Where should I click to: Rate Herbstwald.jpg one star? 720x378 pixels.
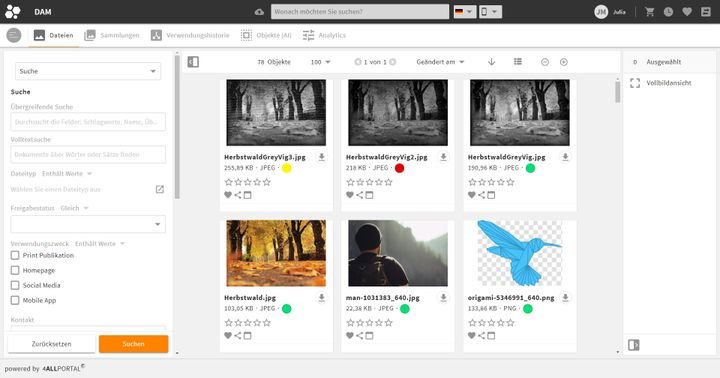click(228, 323)
